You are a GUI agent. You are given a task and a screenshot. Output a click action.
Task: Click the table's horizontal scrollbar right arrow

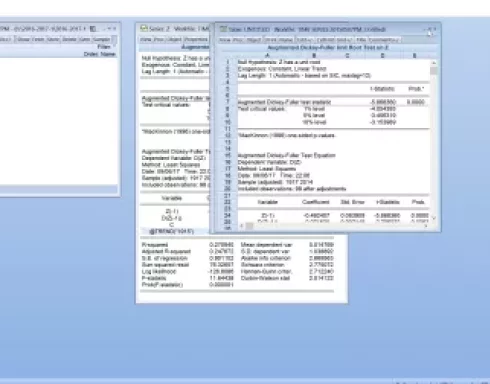click(x=426, y=226)
